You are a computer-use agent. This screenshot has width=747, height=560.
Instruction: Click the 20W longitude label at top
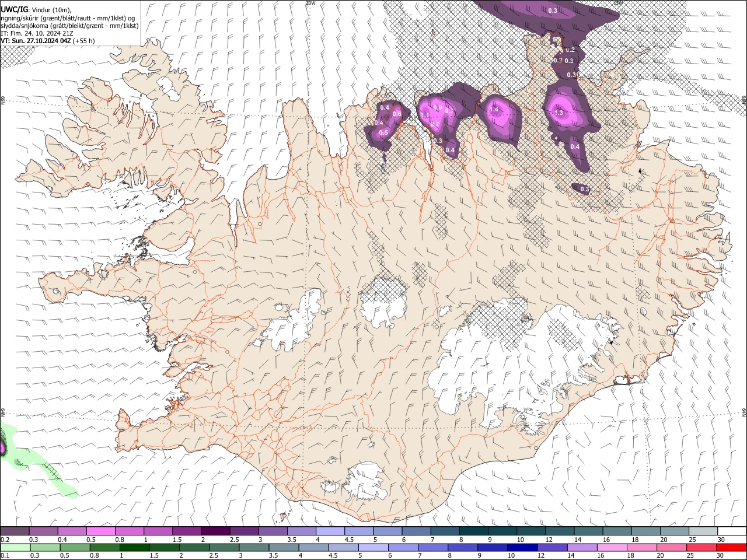310,3
